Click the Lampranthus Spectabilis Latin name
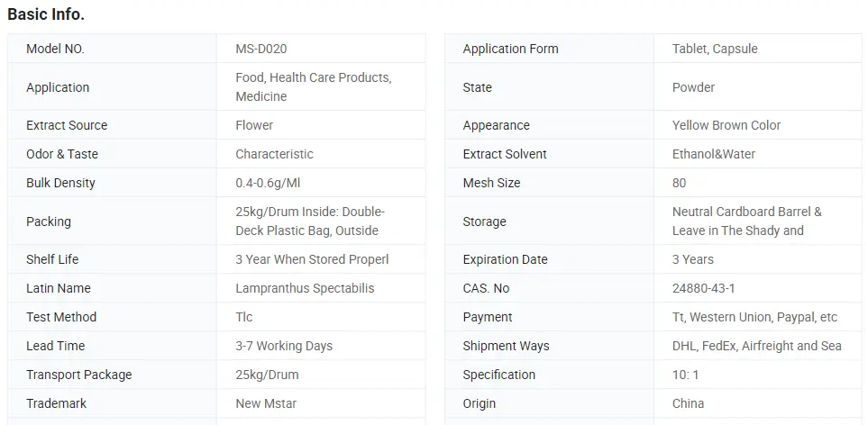Image resolution: width=868 pixels, height=425 pixels. 305,288
